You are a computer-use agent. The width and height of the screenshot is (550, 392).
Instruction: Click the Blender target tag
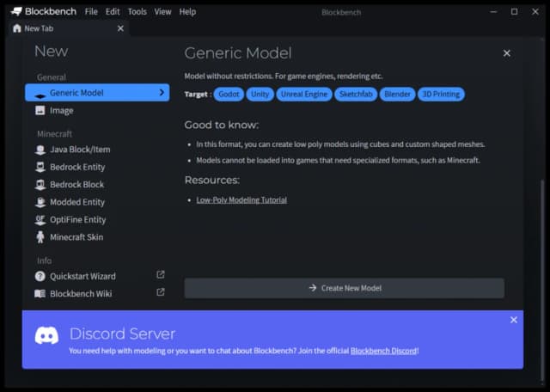pos(397,94)
